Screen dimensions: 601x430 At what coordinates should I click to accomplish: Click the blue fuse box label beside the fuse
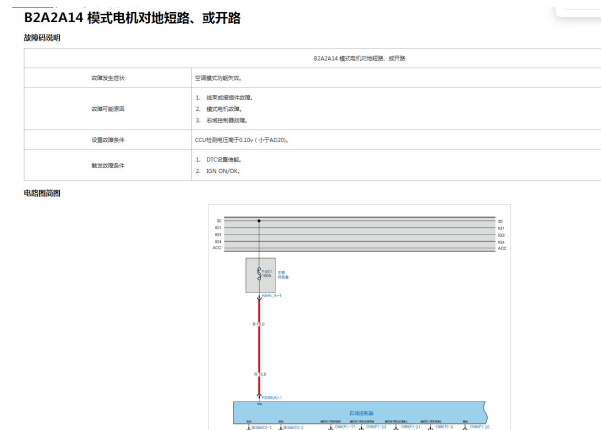click(x=283, y=275)
